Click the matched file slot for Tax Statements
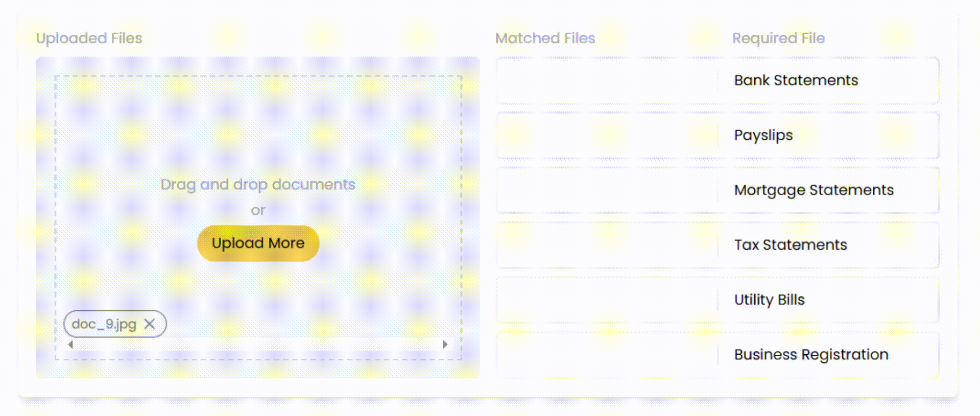The width and height of the screenshot is (980, 416). (x=607, y=245)
